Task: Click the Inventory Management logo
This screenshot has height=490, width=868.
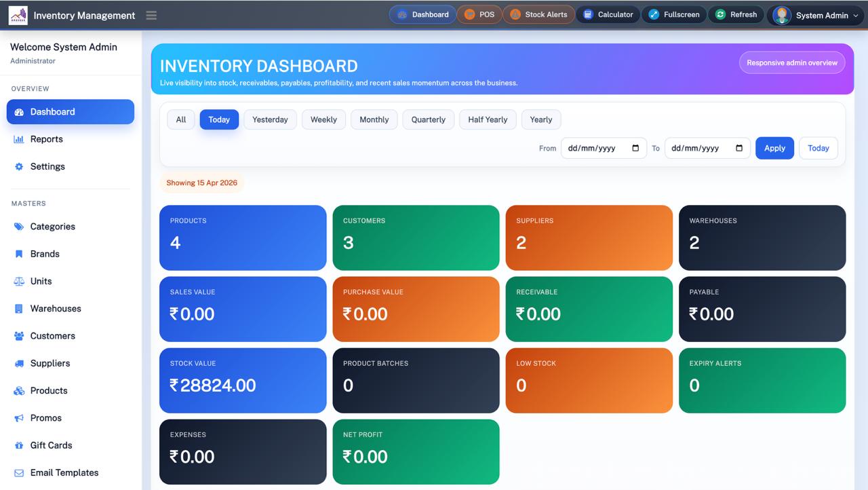Action: (18, 14)
